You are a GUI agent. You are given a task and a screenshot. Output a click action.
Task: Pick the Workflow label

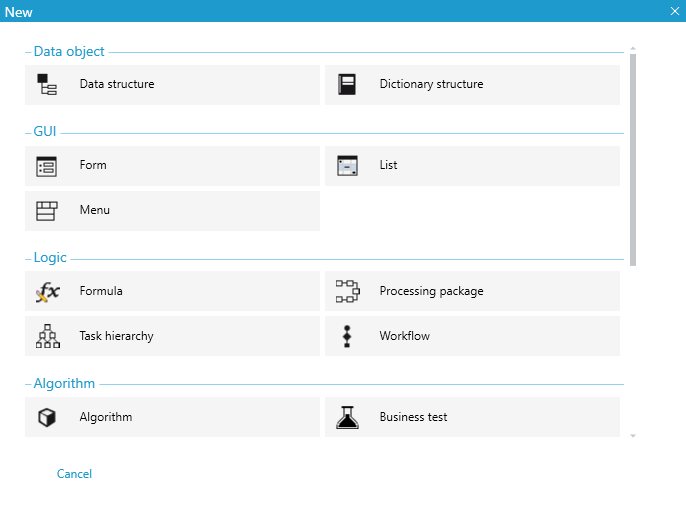[405, 336]
